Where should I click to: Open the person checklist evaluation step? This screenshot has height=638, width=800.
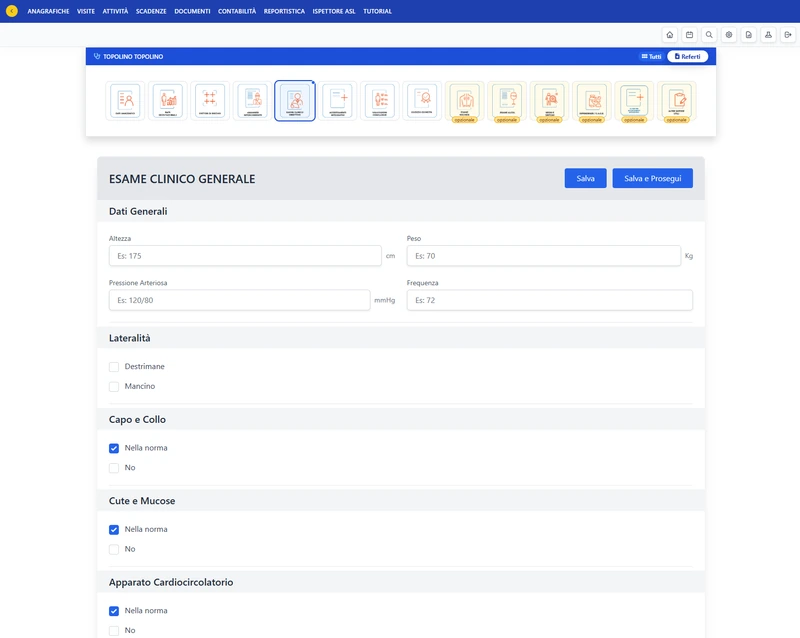point(380,101)
